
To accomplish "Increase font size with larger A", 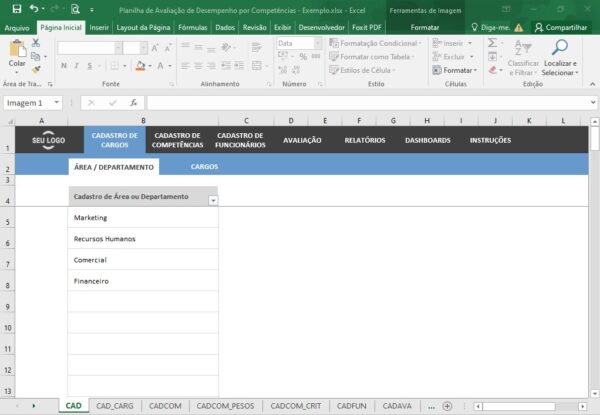I will (x=155, y=48).
